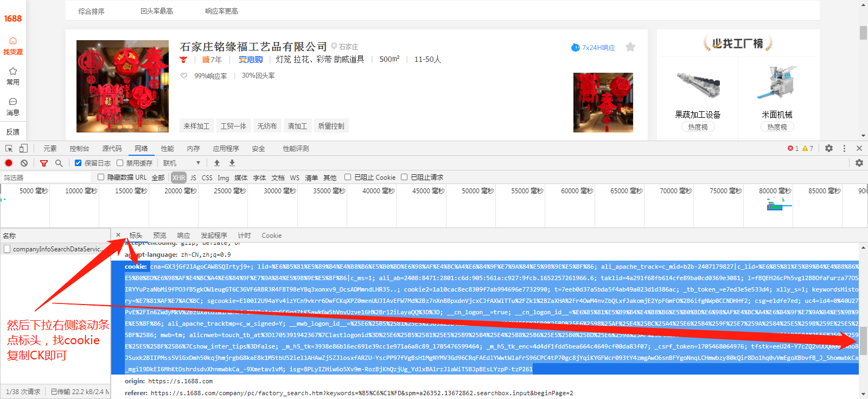Viewport: 868px width, 399px height.
Task: Click the red lantern supplier main image
Action: click(123, 86)
